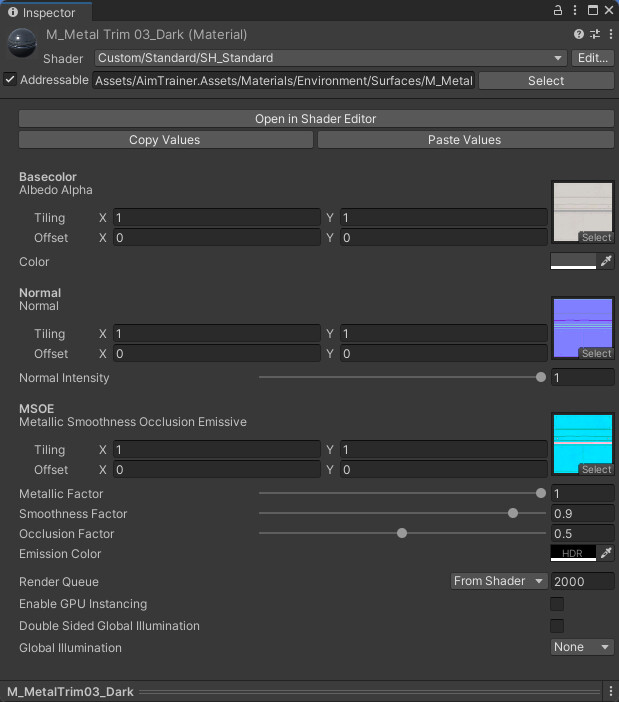Click Normal Offset X field
The image size is (619, 702).
click(x=217, y=354)
